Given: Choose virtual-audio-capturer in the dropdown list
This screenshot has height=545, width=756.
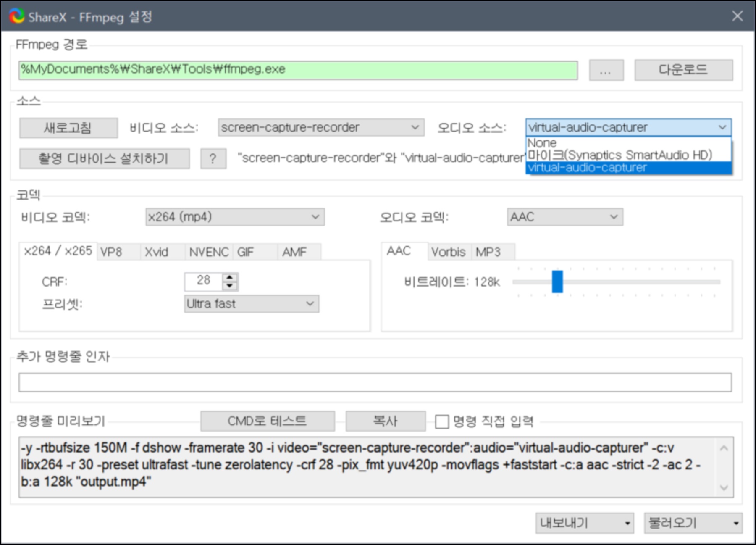Looking at the screenshot, I should [x=628, y=168].
